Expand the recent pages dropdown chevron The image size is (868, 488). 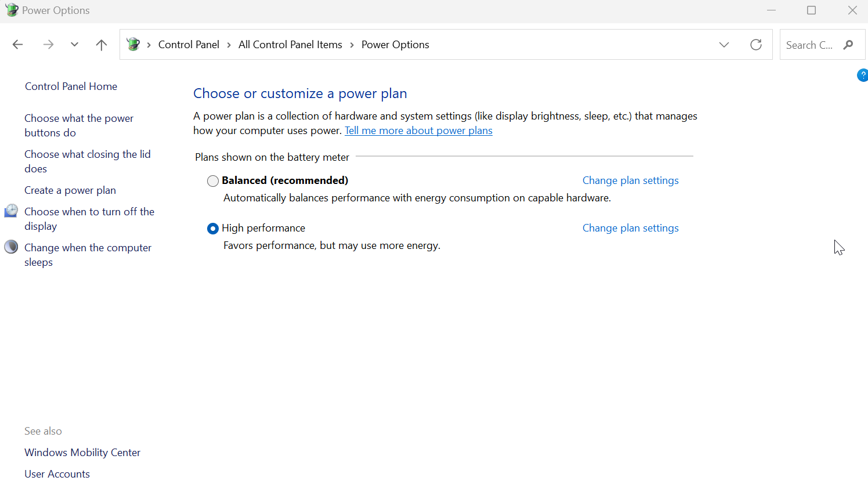pos(74,44)
